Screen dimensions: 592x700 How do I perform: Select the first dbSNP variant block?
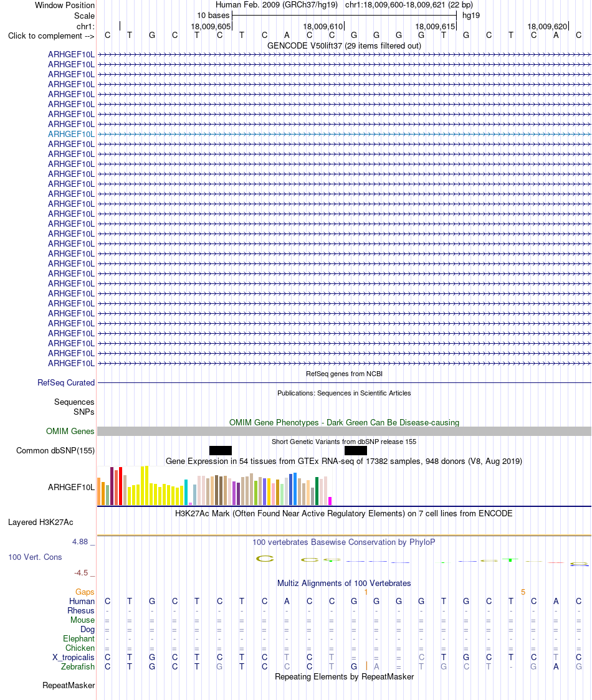(x=220, y=450)
